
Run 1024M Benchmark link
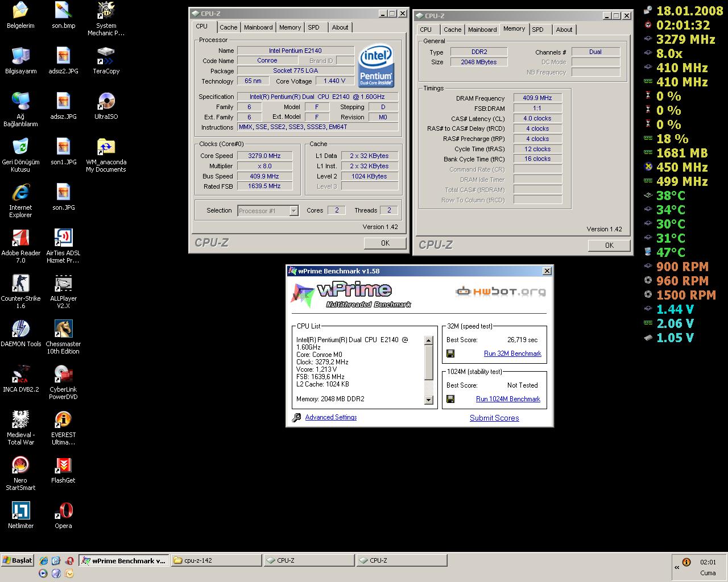[x=508, y=399]
